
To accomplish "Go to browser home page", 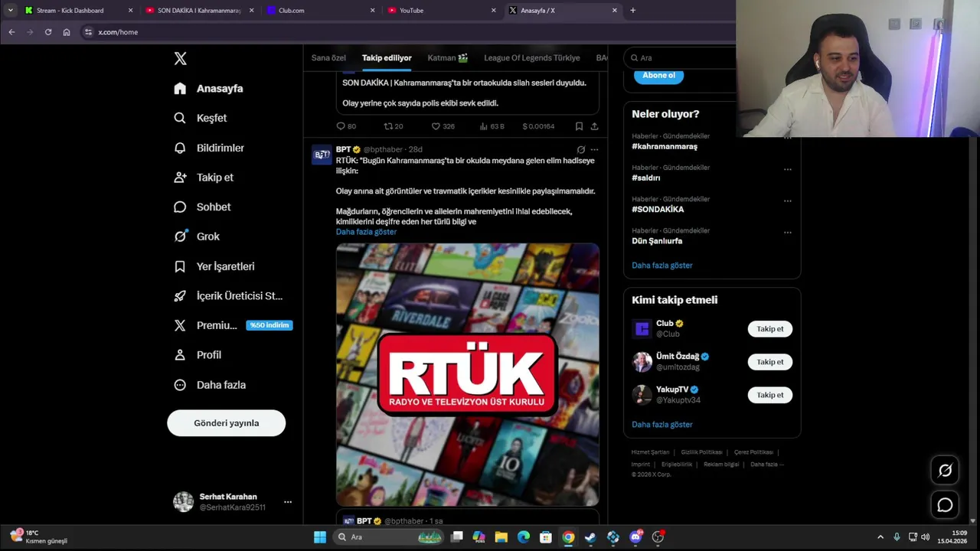I will [67, 32].
